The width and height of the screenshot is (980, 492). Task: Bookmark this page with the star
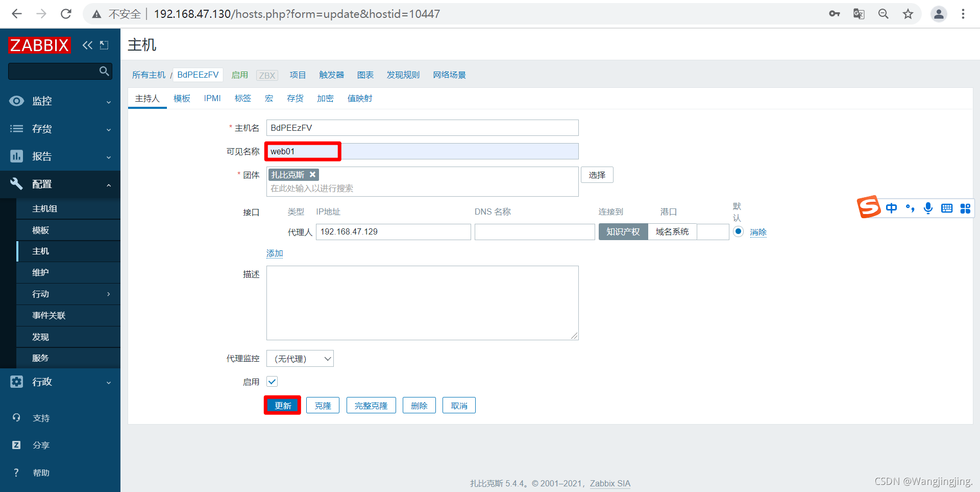pos(908,14)
